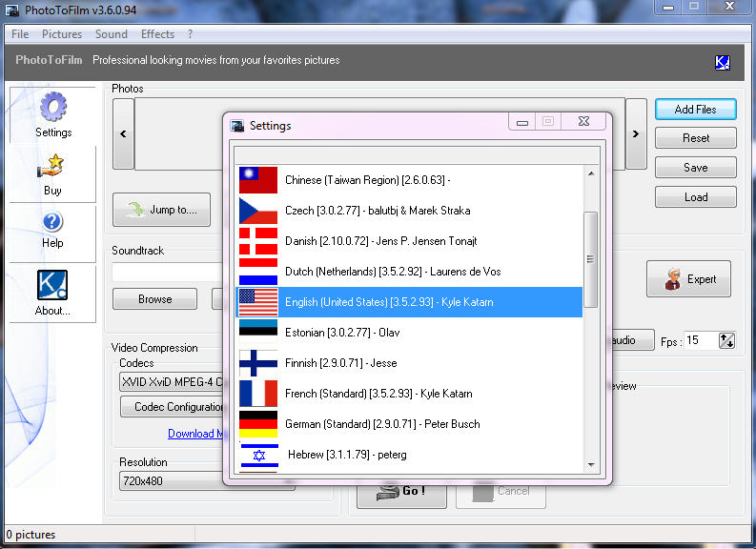Click the Load button
Viewport: 756px width, 549px height.
coord(695,197)
